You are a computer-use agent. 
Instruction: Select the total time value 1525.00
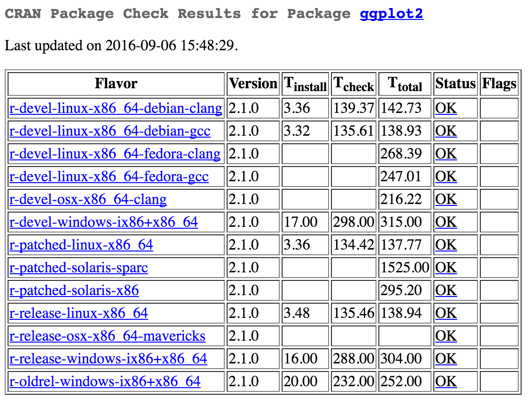click(x=405, y=268)
